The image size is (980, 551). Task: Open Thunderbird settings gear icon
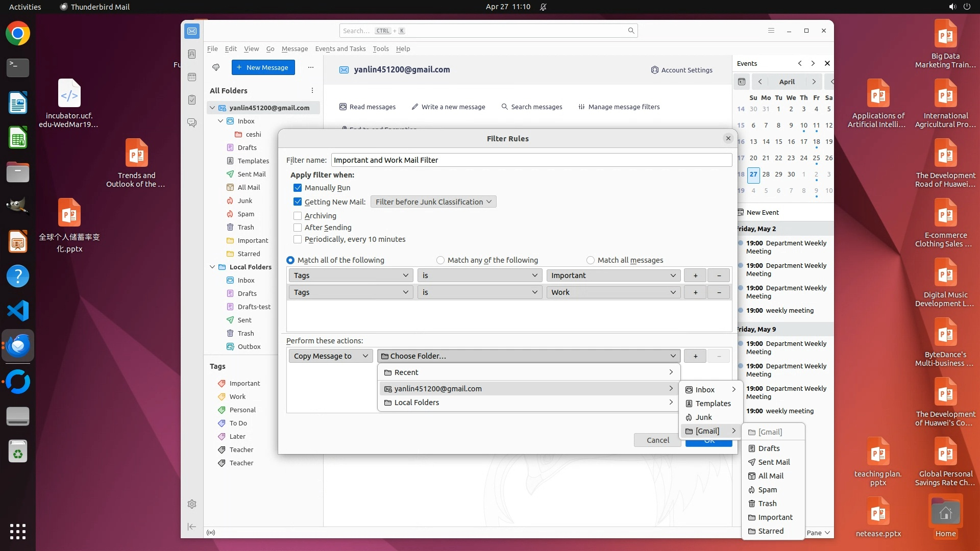(192, 504)
